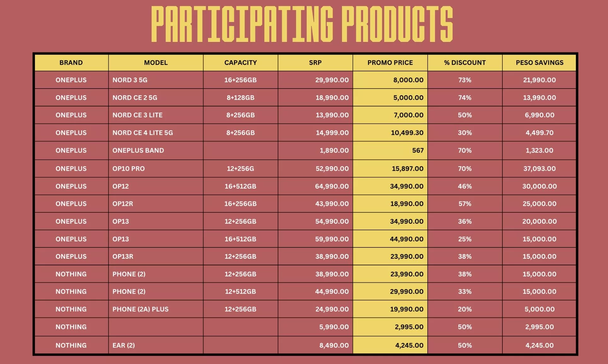Click the BRAND column header
Viewport: 608px width, 364px height.
click(x=71, y=62)
